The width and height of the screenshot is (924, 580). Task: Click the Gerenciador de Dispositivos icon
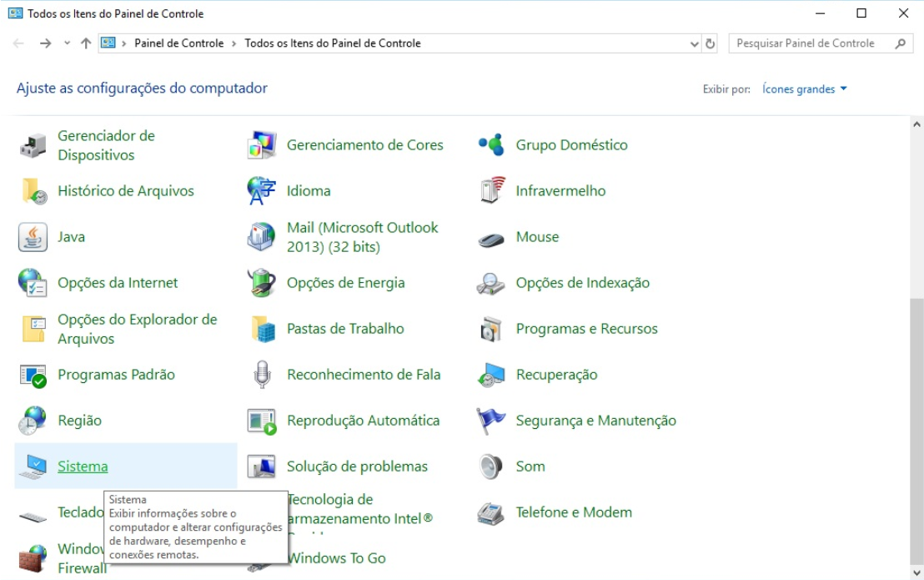(x=33, y=145)
